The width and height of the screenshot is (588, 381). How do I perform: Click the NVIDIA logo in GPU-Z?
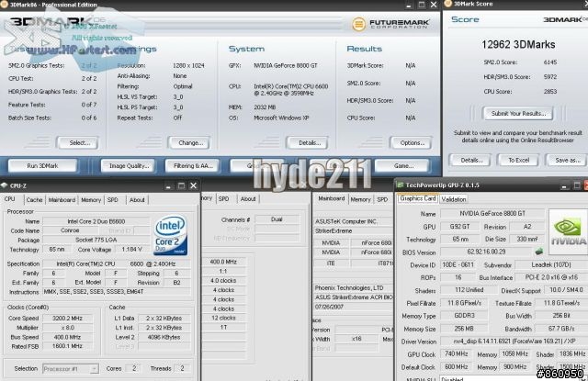(568, 232)
